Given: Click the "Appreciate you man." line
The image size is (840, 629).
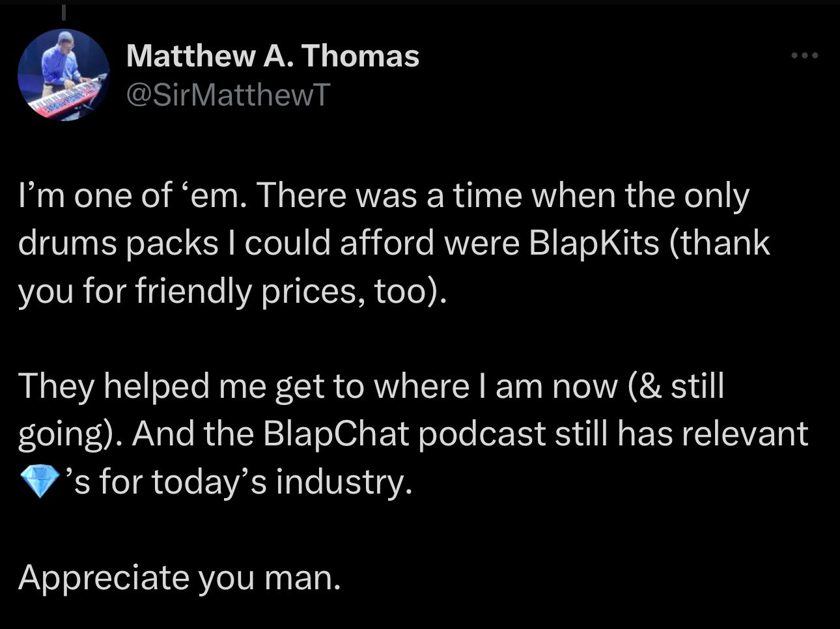Looking at the screenshot, I should click(179, 577).
